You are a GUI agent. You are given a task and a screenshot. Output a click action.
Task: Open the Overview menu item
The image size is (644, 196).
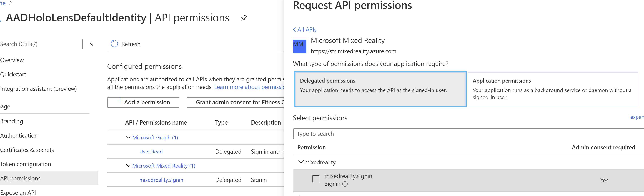[x=12, y=60]
